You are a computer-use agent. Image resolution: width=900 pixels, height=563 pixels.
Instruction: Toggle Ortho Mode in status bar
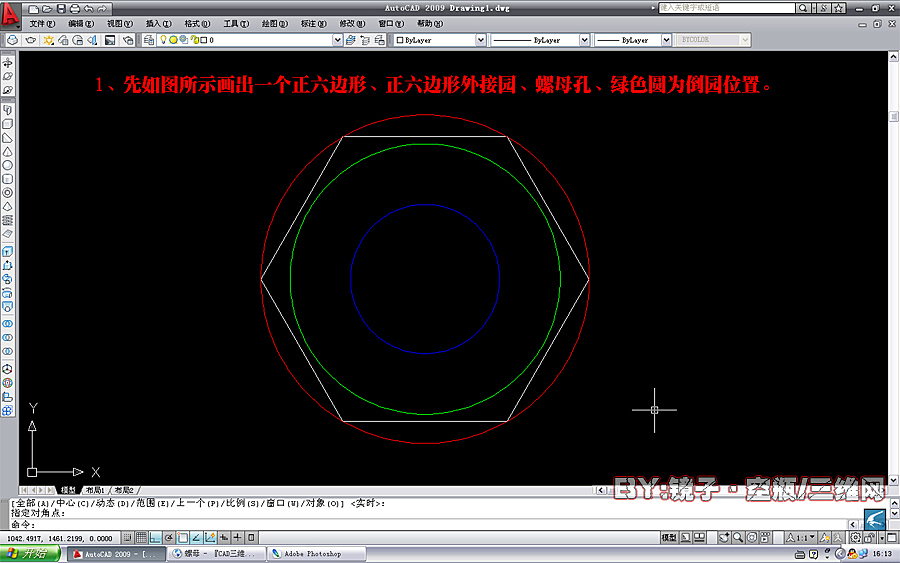[x=155, y=538]
